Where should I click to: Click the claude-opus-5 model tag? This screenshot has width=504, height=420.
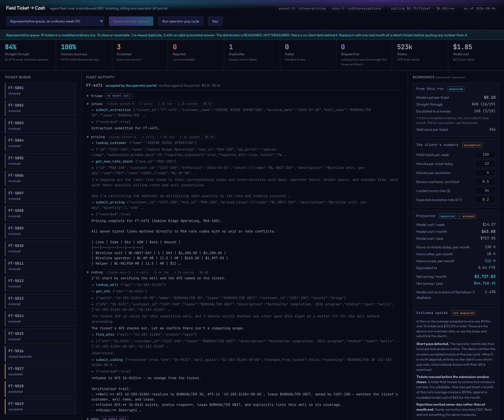(119, 272)
